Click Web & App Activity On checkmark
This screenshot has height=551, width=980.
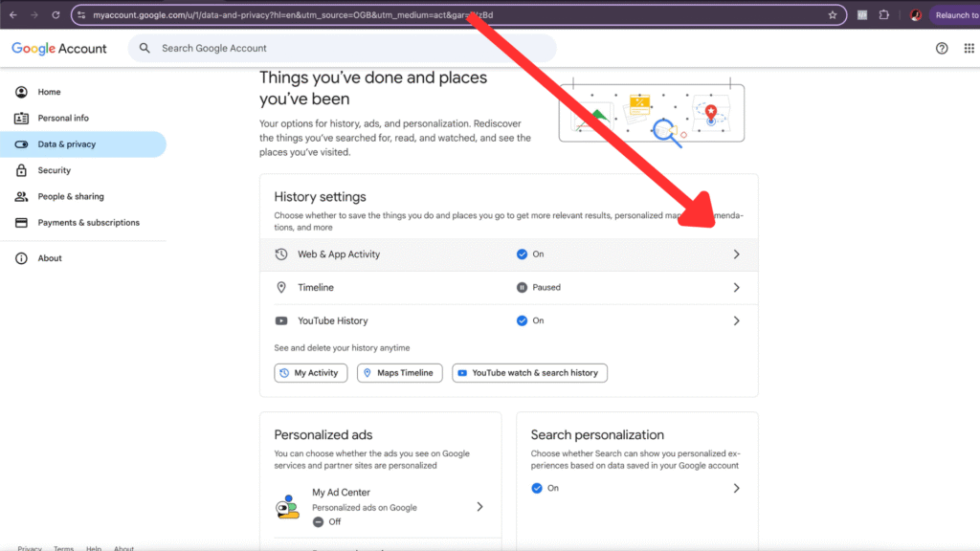coord(522,254)
